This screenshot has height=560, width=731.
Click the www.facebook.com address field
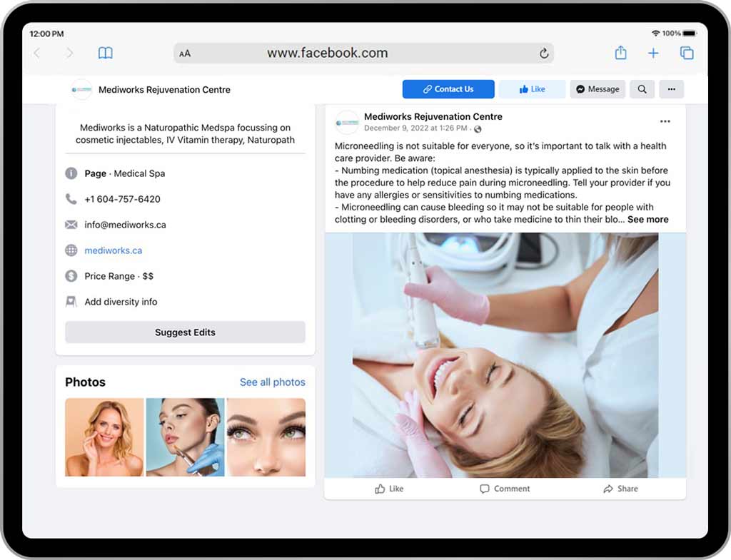[x=363, y=53]
